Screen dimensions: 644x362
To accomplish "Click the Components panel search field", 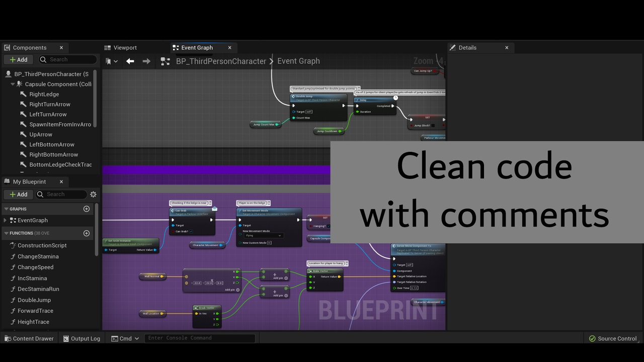I will click(67, 59).
